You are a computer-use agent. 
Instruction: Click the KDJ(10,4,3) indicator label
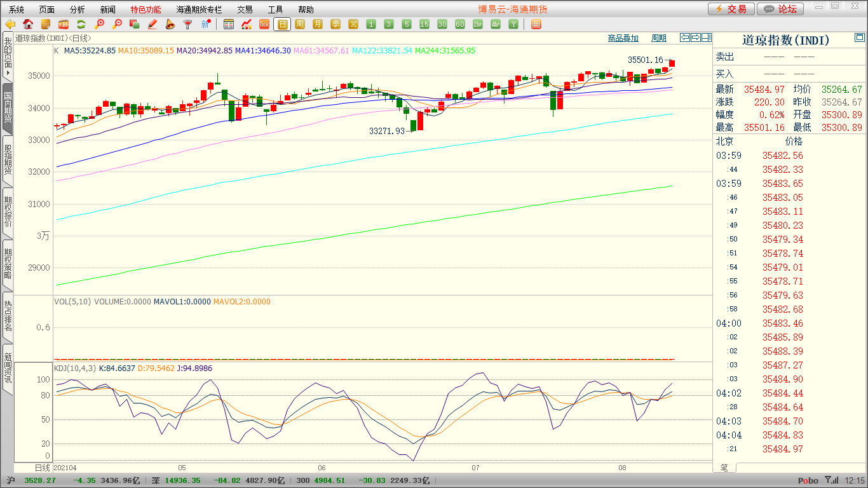[75, 369]
